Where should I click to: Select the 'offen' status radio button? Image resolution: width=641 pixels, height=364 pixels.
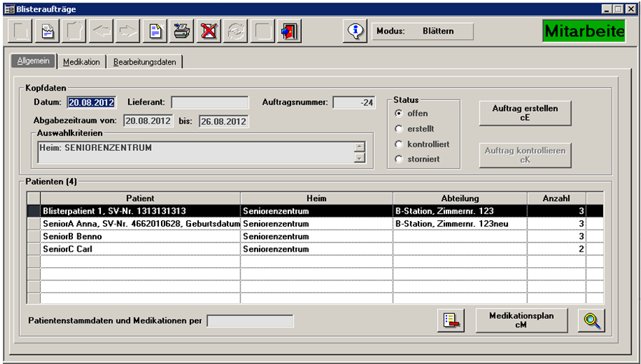tap(399, 114)
